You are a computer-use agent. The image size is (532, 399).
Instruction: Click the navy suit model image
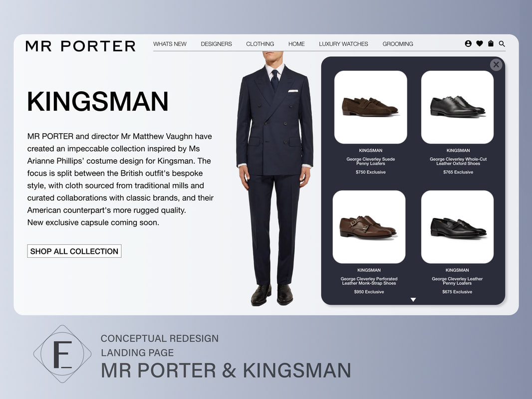click(274, 179)
